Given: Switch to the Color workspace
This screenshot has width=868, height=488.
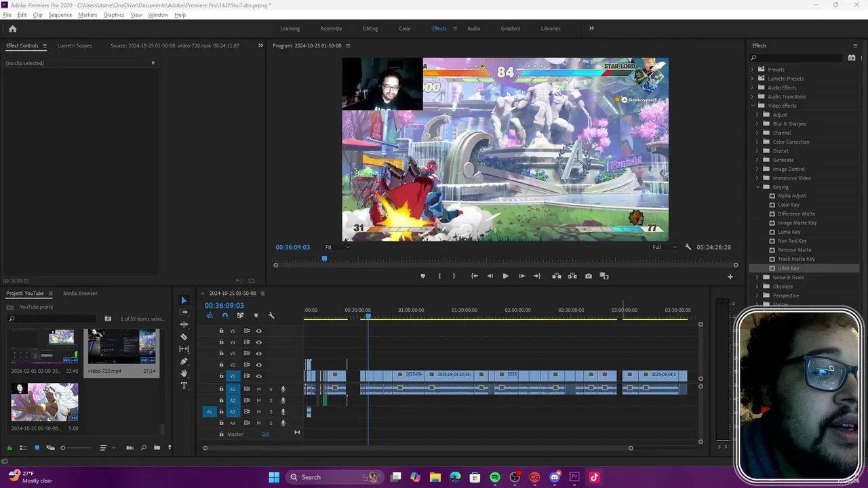Looking at the screenshot, I should (405, 28).
